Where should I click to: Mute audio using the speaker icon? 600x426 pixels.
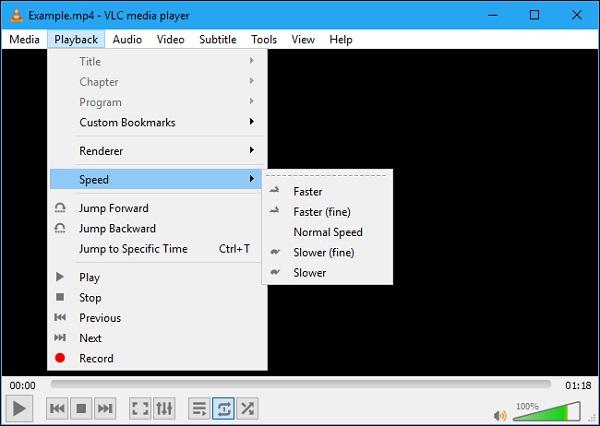click(500, 415)
